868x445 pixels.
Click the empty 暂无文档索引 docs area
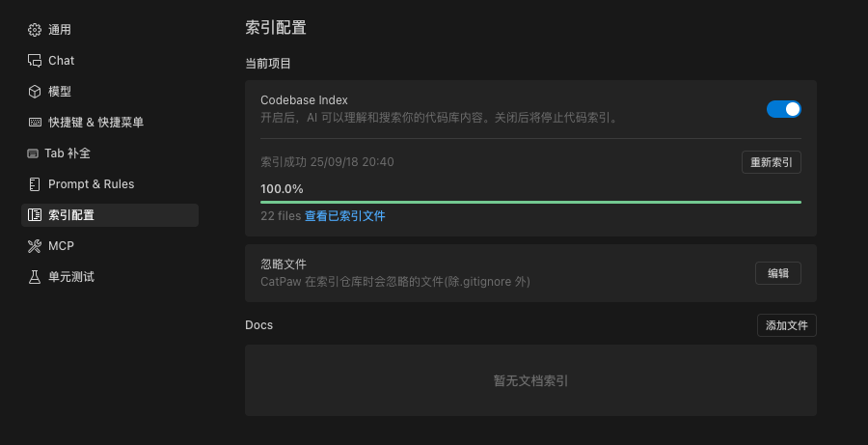coord(530,381)
